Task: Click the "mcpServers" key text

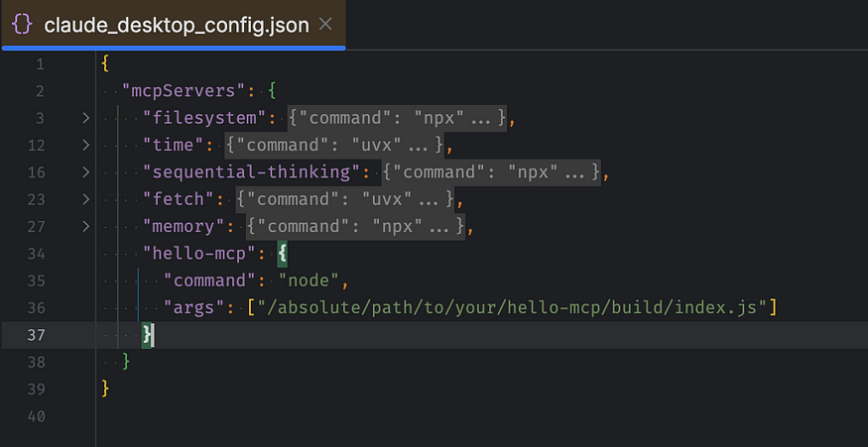Action: pos(179,91)
